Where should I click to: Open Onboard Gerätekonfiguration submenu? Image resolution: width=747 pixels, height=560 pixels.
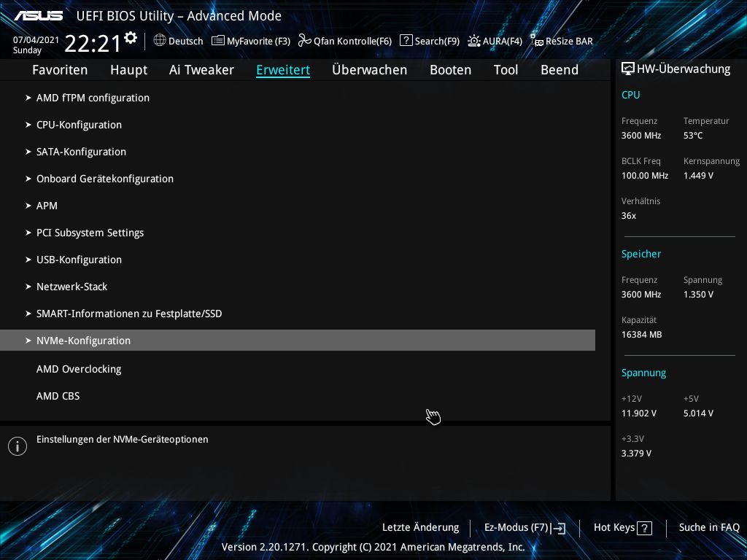coord(105,179)
